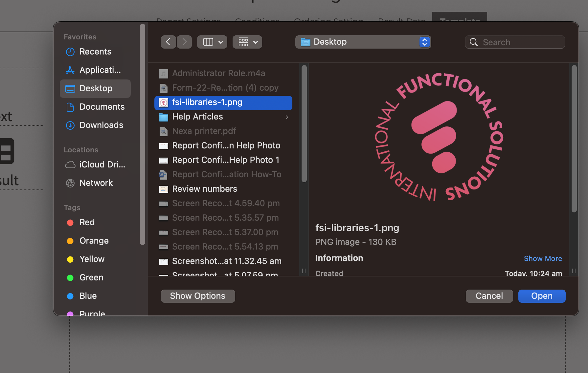
Task: Select Review numbers file
Action: pos(223,189)
